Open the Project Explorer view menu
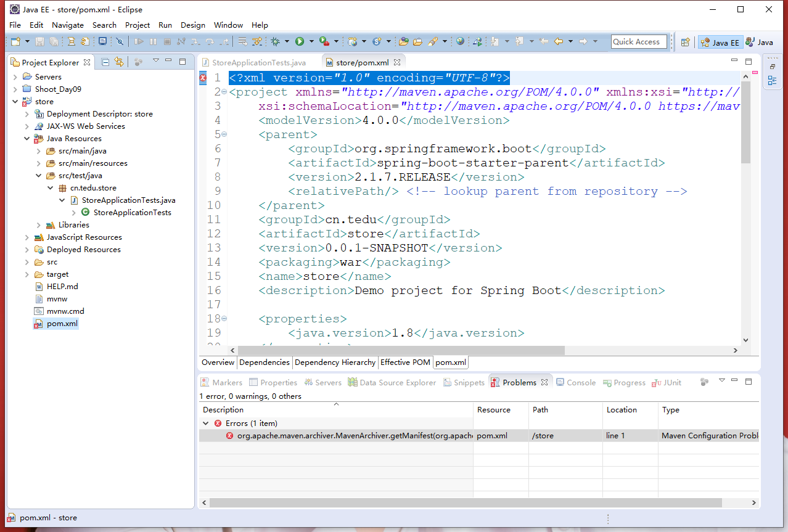788x532 pixels. tap(156, 61)
